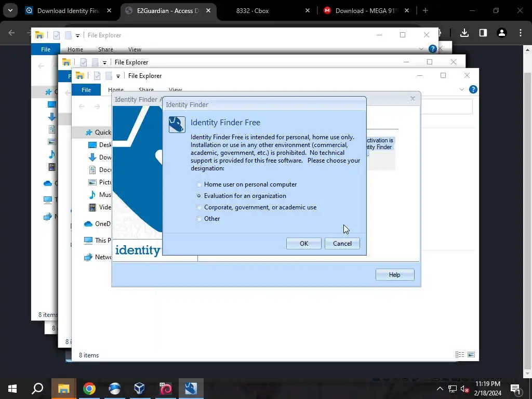532x399 pixels.
Task: Open Home tab in rearmost File Explorer
Action: tap(75, 49)
